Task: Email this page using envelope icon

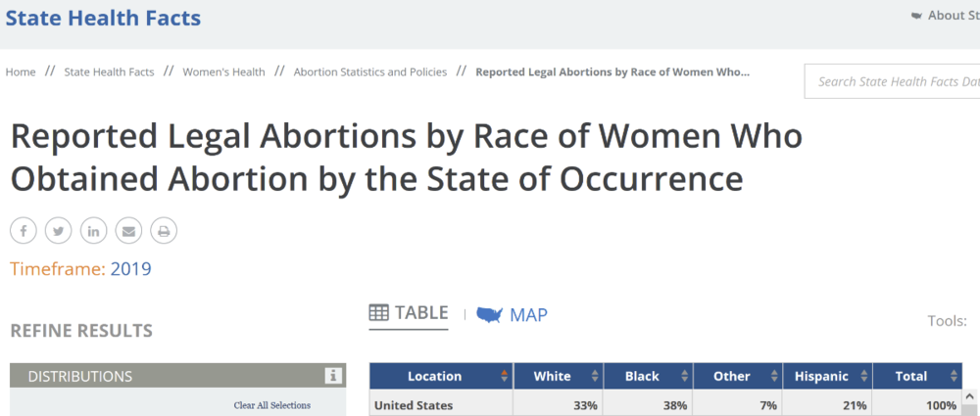Action: 128,231
